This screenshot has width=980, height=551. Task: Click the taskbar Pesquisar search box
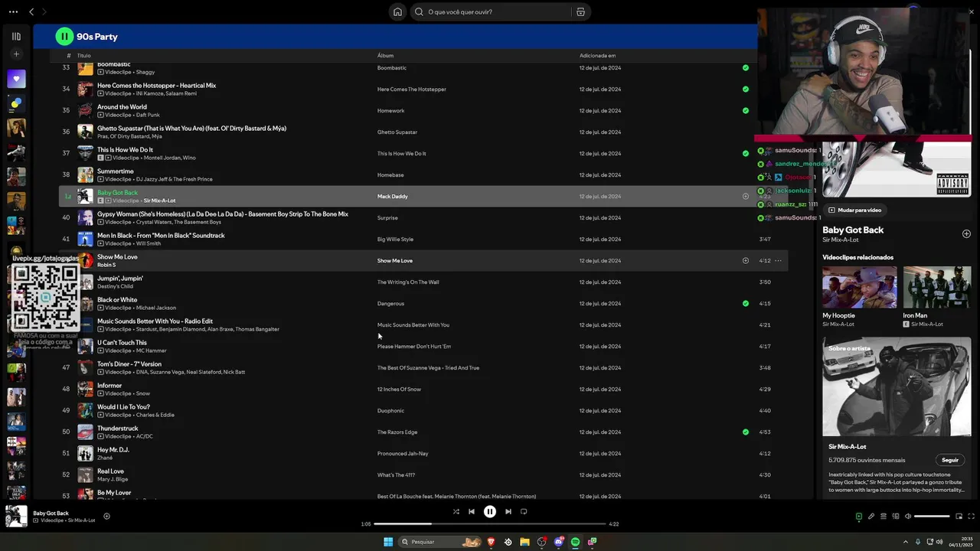440,542
